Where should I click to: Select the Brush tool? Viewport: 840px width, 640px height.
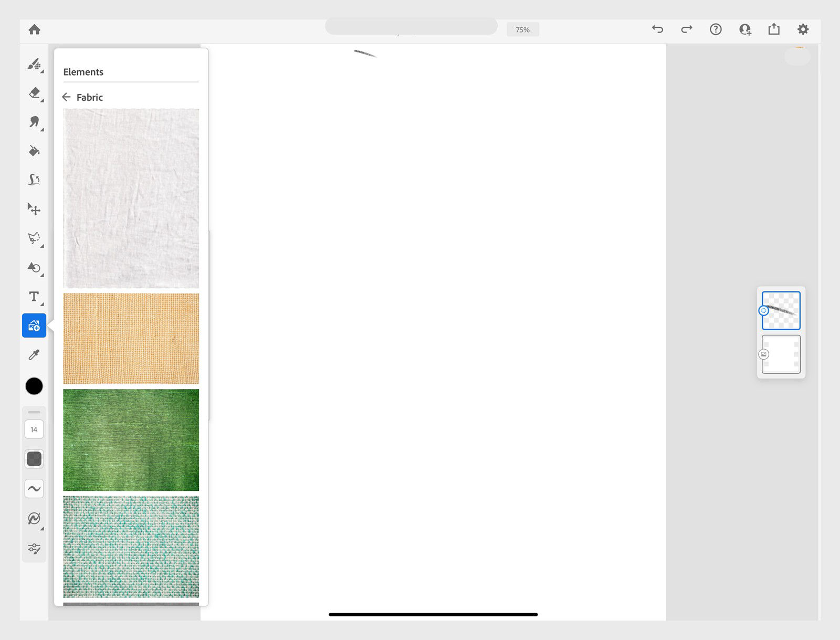click(34, 64)
